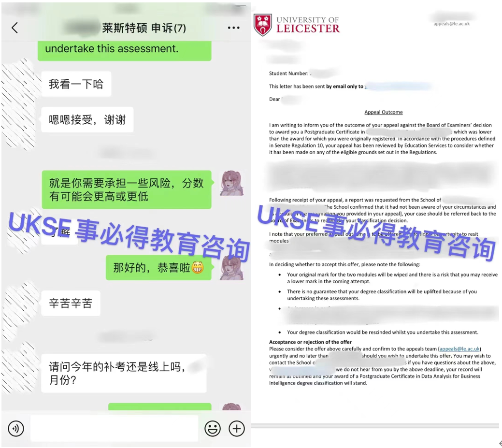Click 'Acceptance or rejection of the offer' heading

[310, 342]
